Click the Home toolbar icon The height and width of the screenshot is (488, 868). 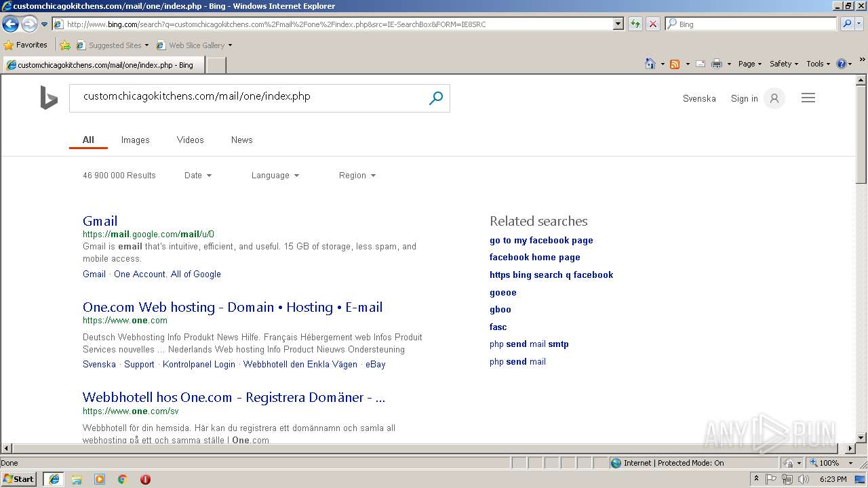(x=650, y=64)
